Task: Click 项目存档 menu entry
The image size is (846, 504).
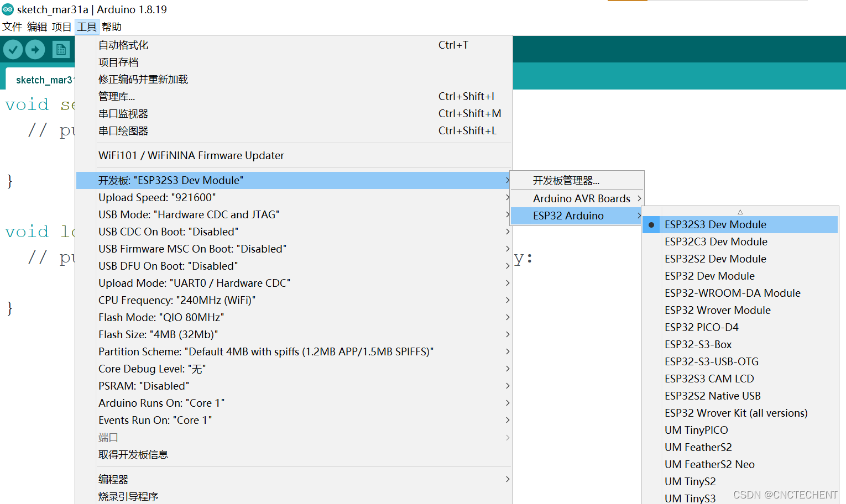Action: pos(294,62)
